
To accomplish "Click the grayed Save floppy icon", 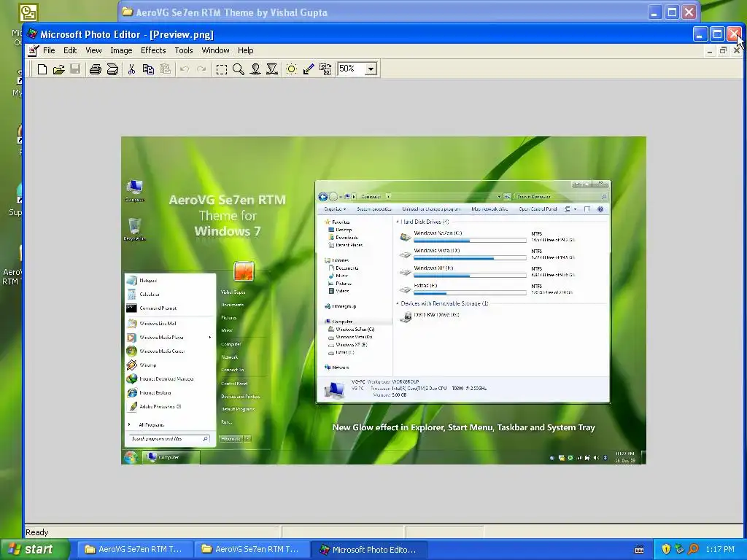I will (x=75, y=69).
